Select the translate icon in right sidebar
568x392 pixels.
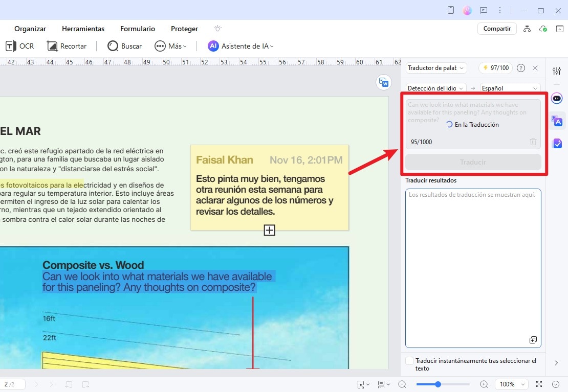pyautogui.click(x=557, y=121)
